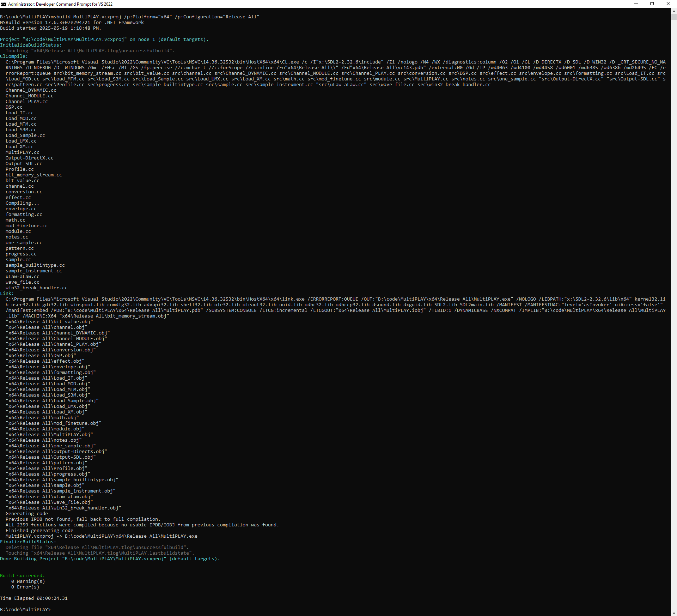This screenshot has height=616, width=677.
Task: Click the 'Time Elapsed 00:00:24.31' text
Action: pyautogui.click(x=33, y=598)
